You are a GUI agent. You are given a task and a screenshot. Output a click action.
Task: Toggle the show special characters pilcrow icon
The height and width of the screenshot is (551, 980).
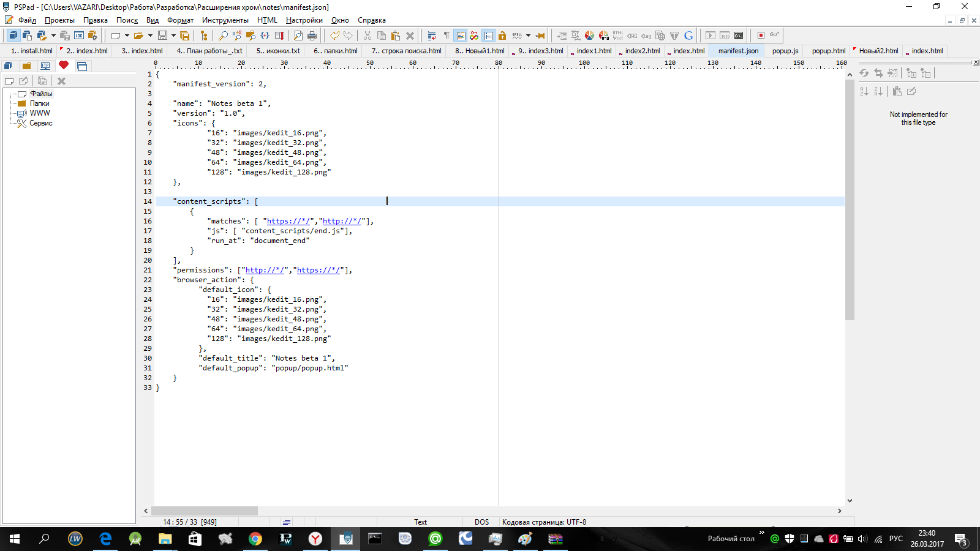point(446,36)
